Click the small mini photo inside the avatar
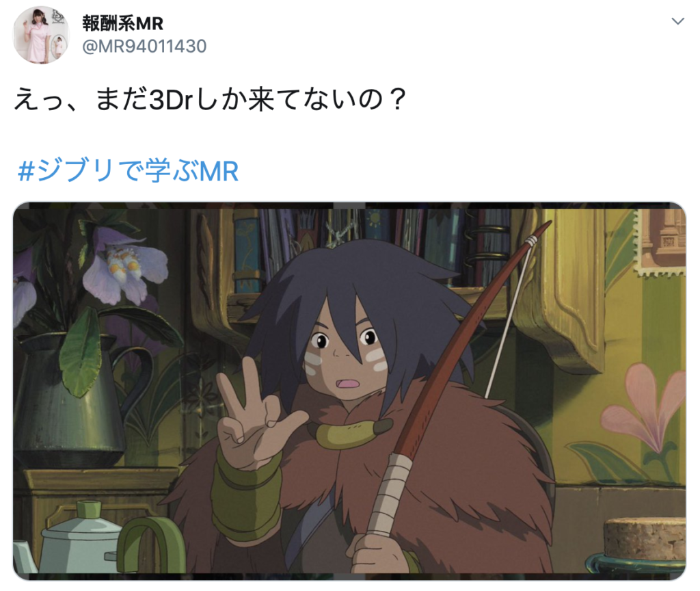This screenshot has width=700, height=591. pyautogui.click(x=59, y=46)
